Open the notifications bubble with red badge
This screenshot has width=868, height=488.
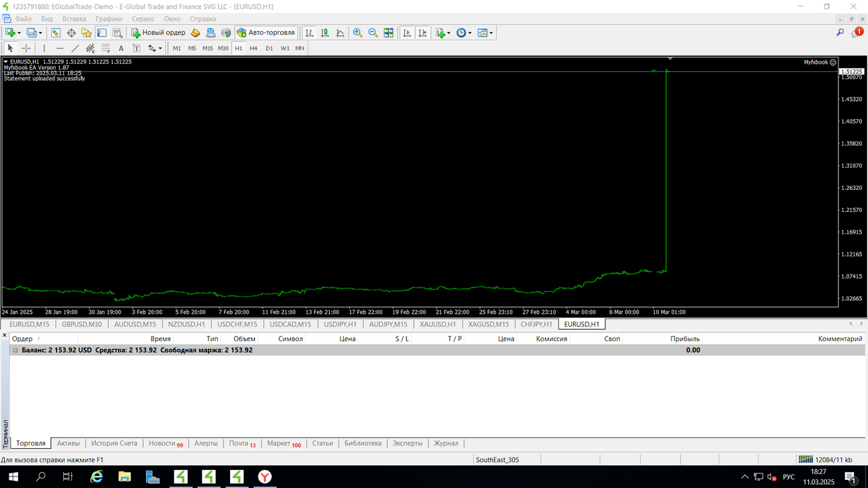tap(857, 32)
